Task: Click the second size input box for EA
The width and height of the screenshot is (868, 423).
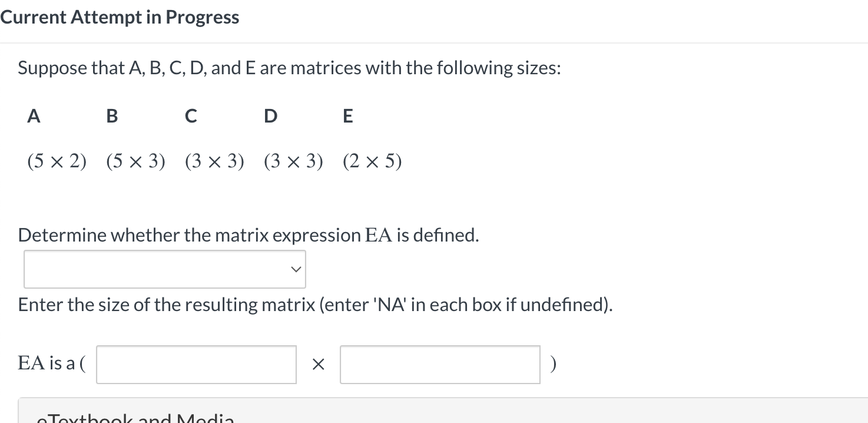Action: [x=439, y=364]
